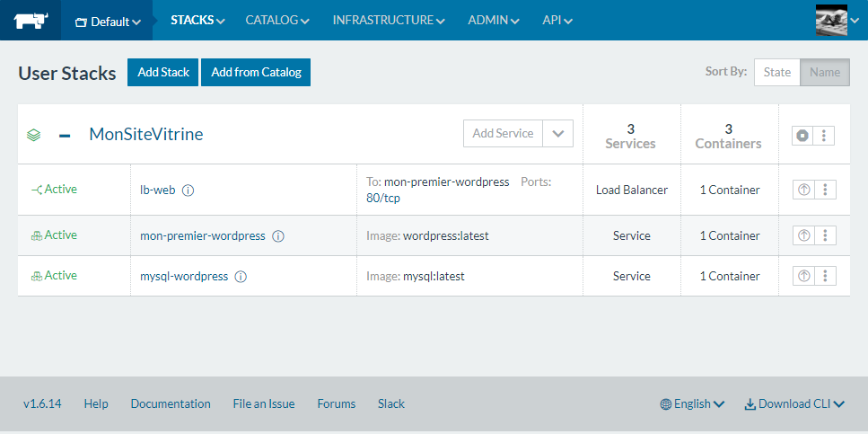Upgrade the mysql-wordpress service
868x434 pixels.
pyautogui.click(x=803, y=276)
